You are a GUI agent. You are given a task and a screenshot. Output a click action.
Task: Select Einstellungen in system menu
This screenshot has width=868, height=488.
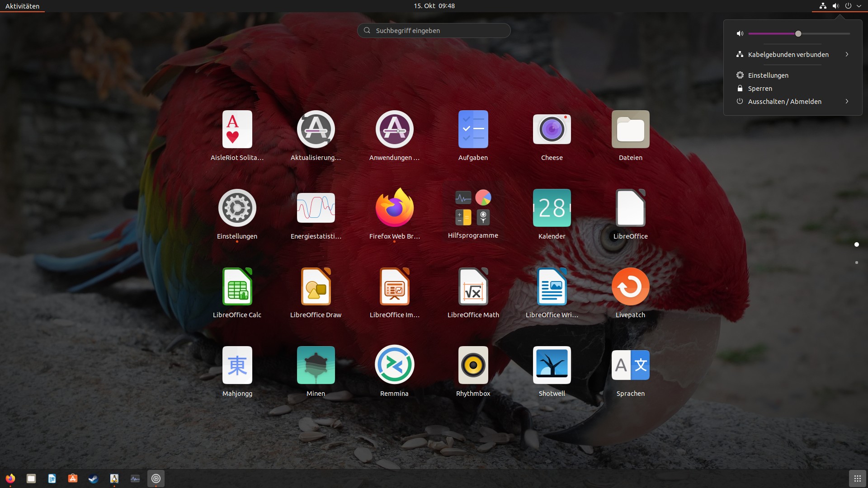pos(768,75)
